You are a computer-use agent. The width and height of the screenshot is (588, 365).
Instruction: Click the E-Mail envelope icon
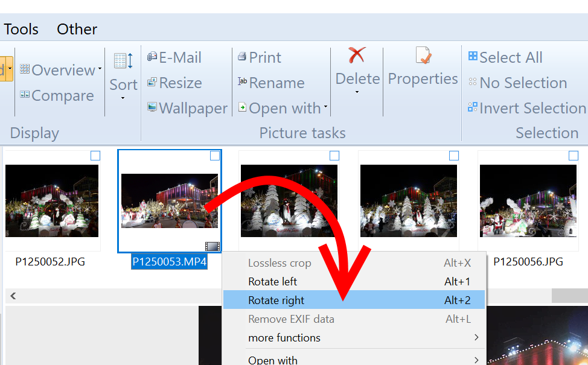pyautogui.click(x=152, y=57)
